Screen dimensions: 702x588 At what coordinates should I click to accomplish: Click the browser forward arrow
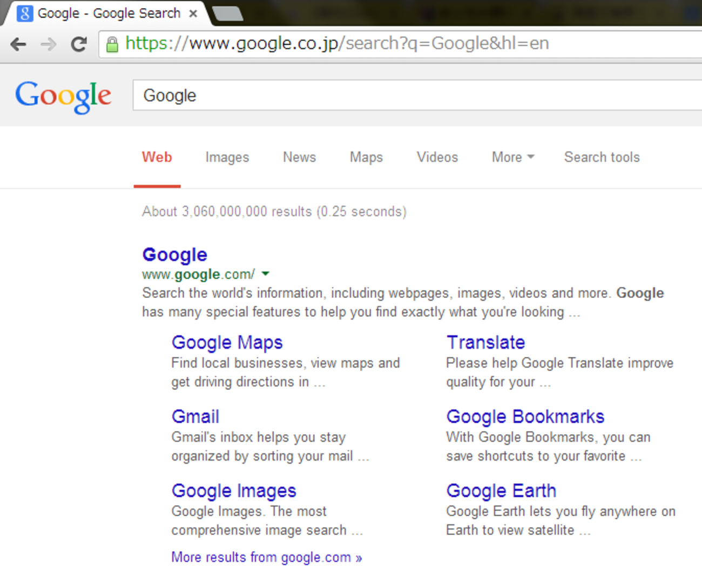[x=49, y=44]
